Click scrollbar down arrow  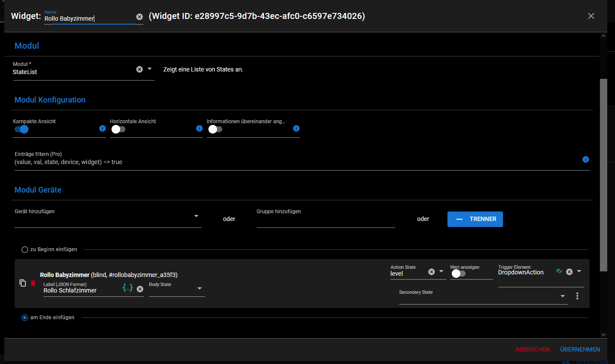(x=603, y=334)
